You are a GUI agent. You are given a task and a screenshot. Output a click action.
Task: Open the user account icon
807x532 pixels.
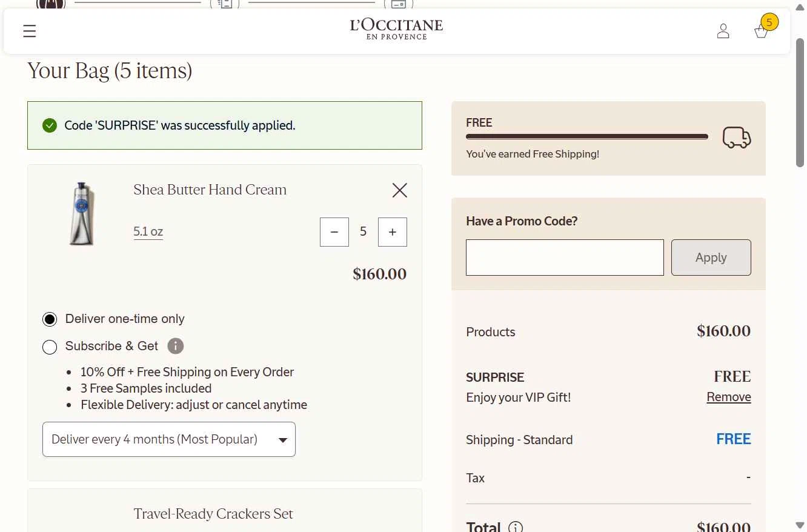tap(723, 31)
